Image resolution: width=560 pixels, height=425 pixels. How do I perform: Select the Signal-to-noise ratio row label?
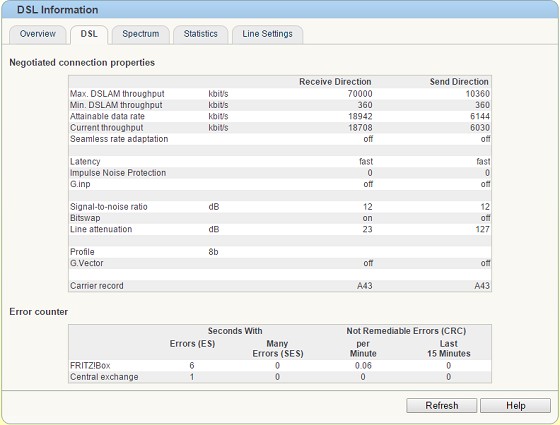coord(109,207)
